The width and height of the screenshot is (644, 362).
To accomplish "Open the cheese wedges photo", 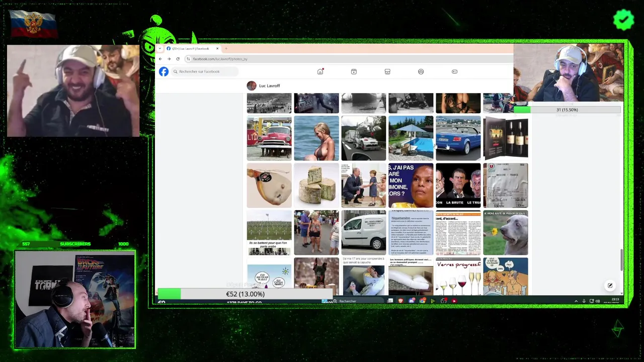I will [x=316, y=186].
